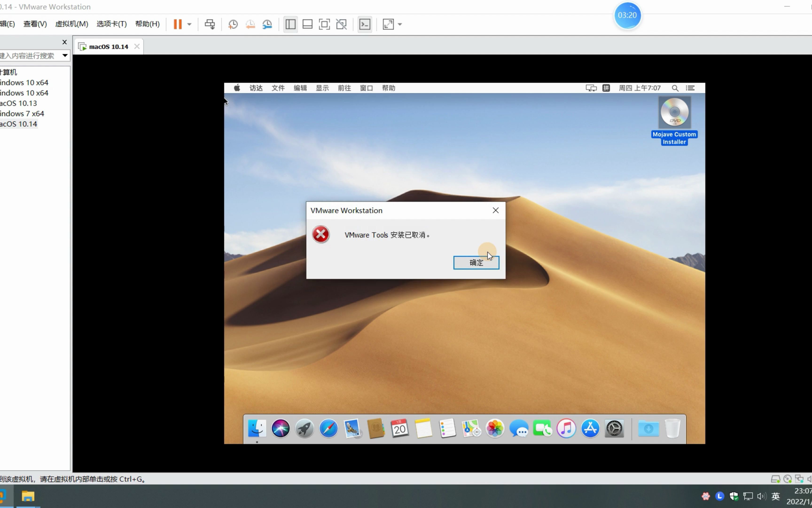Open the 访达 menu in macOS
This screenshot has width=812, height=508.
[x=256, y=88]
